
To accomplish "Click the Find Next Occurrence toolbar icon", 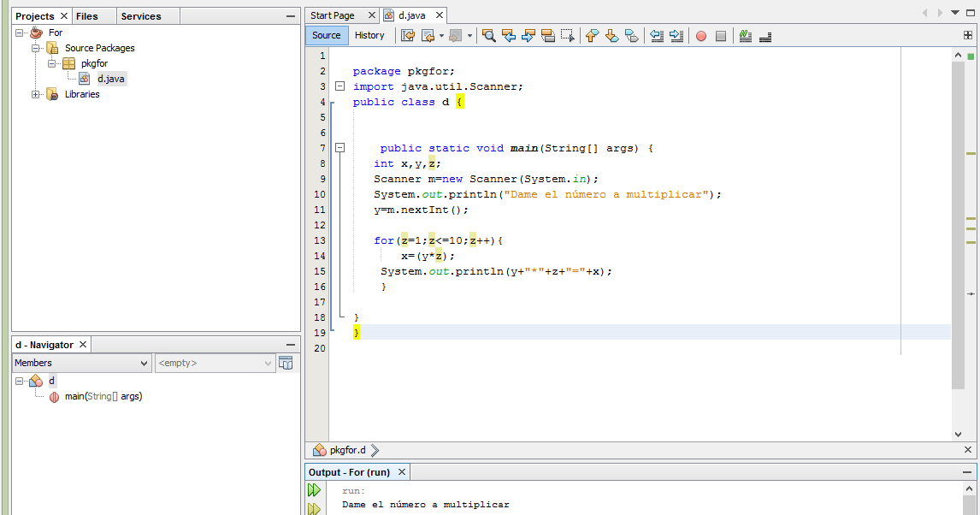I will coord(528,36).
